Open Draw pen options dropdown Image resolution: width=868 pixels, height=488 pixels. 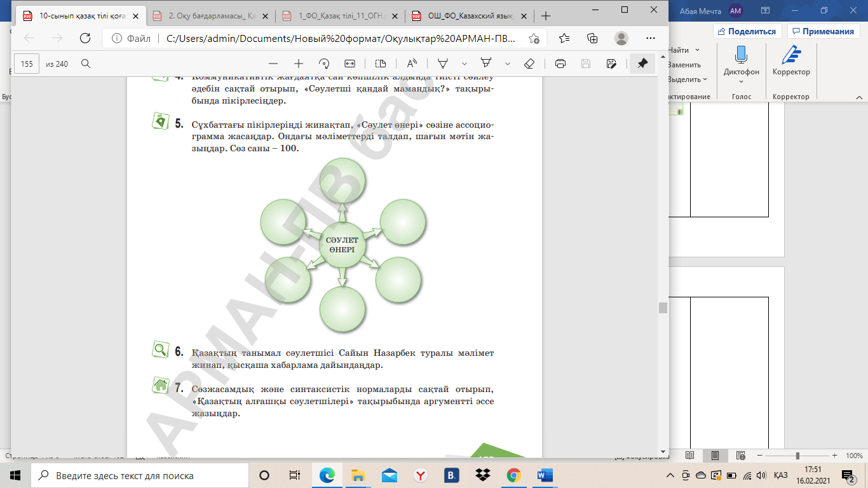[465, 64]
